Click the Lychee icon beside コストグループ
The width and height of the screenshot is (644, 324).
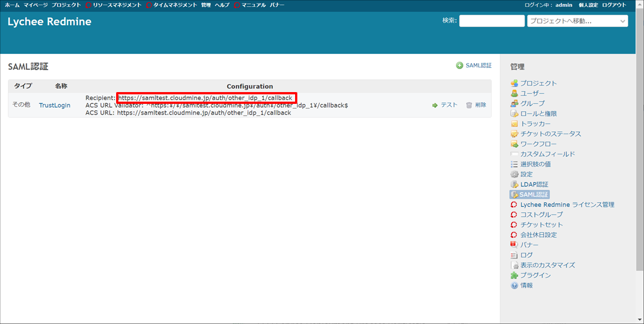point(514,215)
